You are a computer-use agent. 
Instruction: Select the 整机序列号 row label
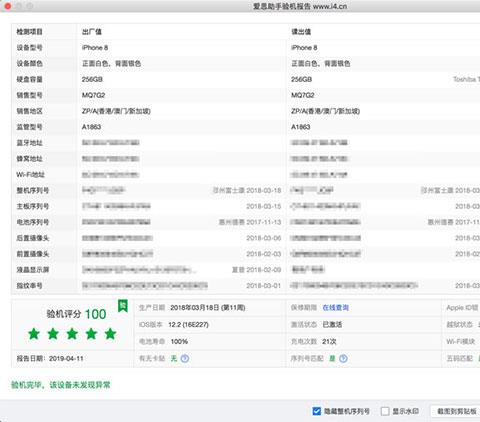point(33,190)
